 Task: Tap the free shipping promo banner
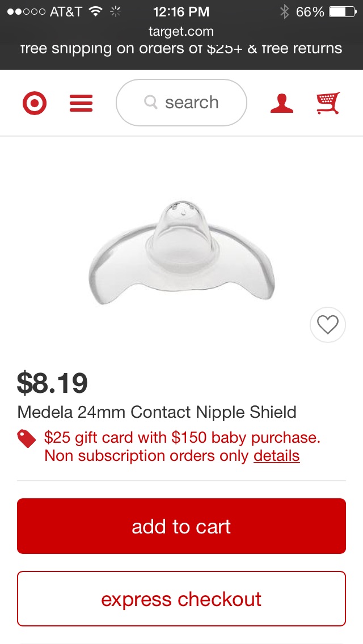(x=181, y=48)
